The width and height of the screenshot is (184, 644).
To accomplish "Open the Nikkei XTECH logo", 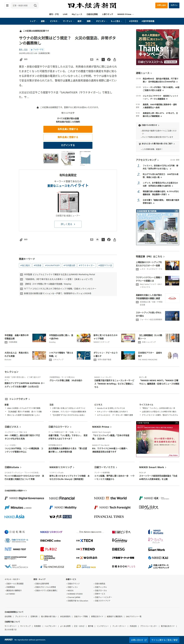I will tap(85, 540).
